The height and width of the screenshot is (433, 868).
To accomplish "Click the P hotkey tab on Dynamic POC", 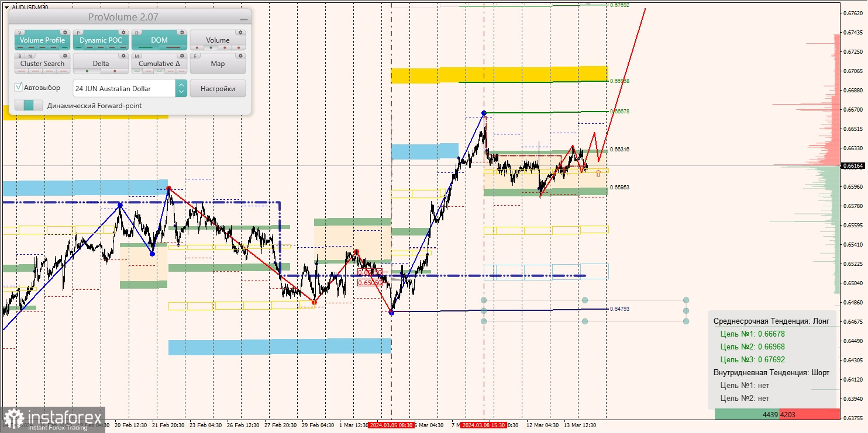I will 79,33.
